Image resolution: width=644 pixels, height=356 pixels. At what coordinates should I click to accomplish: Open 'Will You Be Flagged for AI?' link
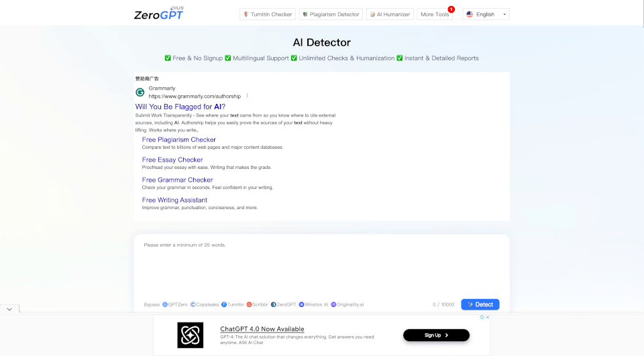click(180, 107)
